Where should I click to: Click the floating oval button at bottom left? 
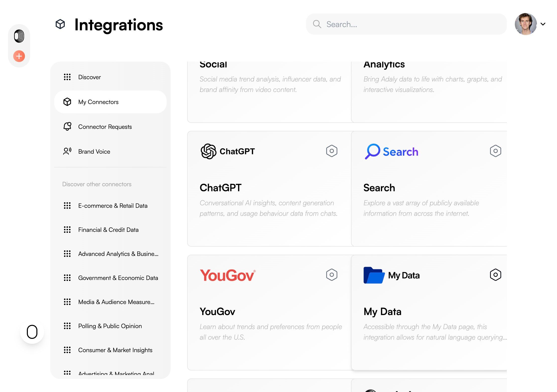(x=32, y=332)
